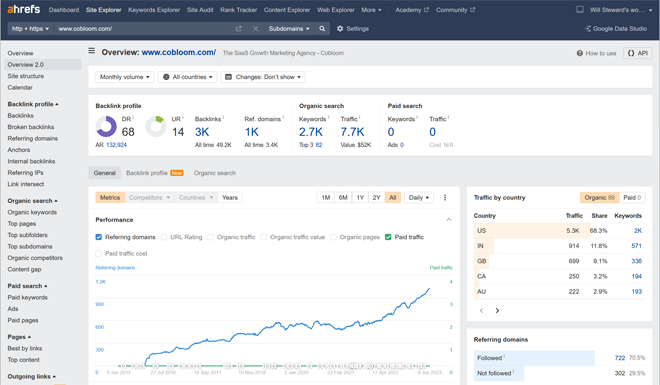Collapse the Backlink profile sidebar group
Image resolution: width=660 pixels, height=385 pixels.
33,104
